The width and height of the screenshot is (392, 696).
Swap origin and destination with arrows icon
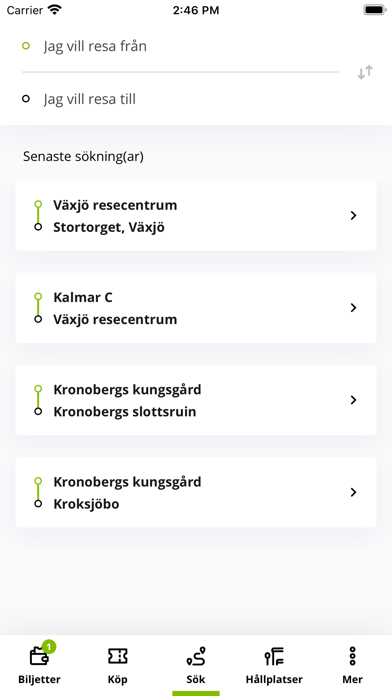[x=365, y=72]
